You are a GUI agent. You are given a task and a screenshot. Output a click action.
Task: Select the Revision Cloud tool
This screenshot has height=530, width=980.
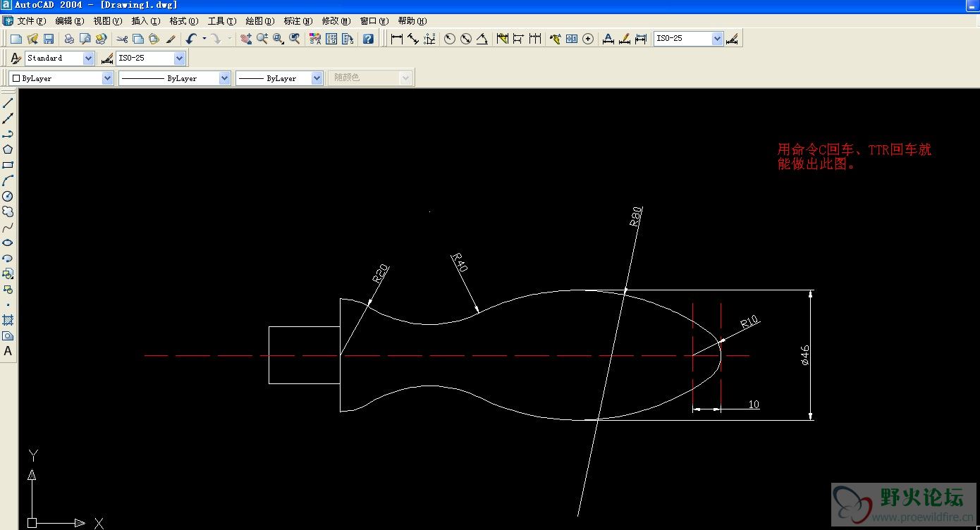pos(8,211)
